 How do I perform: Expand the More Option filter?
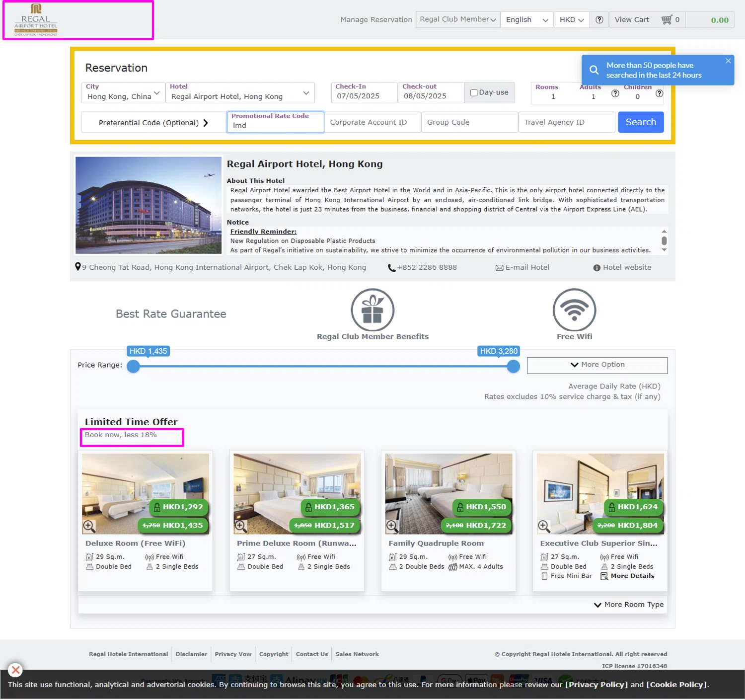coord(597,365)
